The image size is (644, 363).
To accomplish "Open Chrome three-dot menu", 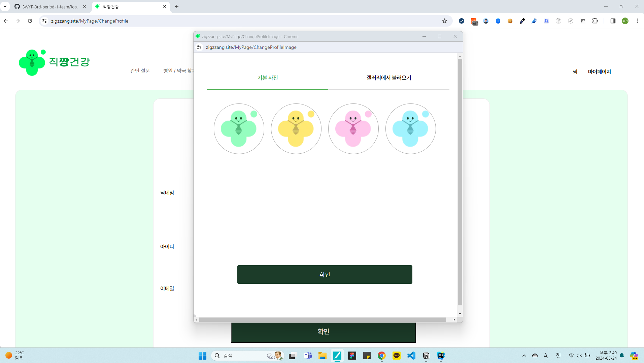I will point(637,21).
